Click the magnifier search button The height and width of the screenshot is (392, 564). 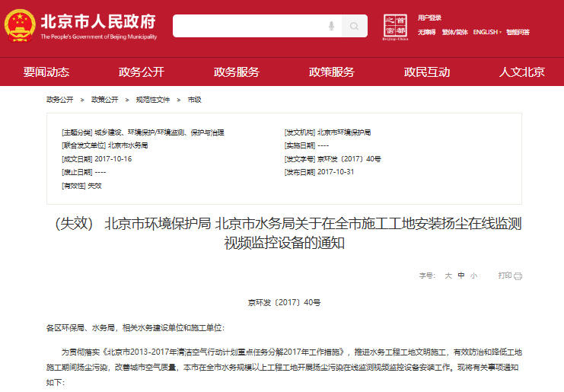click(354, 26)
